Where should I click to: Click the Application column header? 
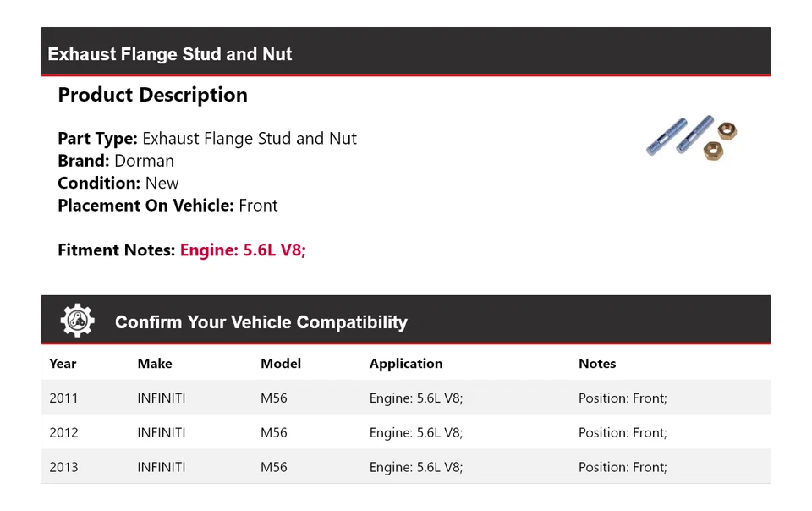coord(406,364)
